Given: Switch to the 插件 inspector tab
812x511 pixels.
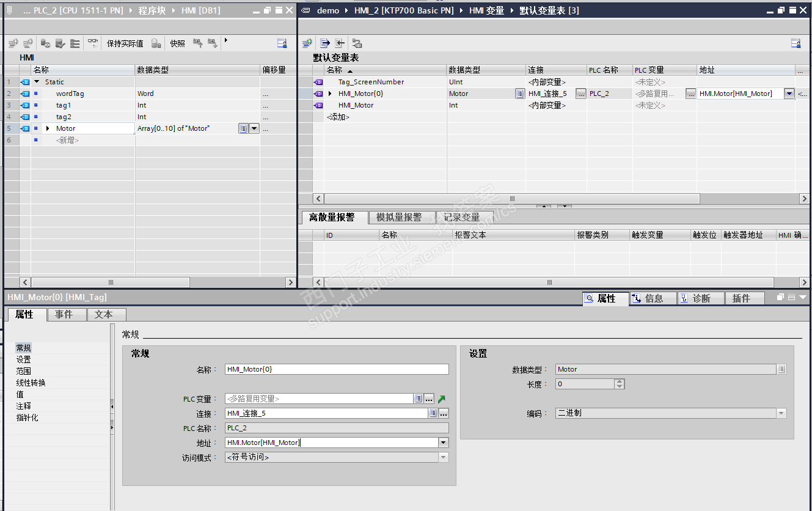Looking at the screenshot, I should [745, 298].
